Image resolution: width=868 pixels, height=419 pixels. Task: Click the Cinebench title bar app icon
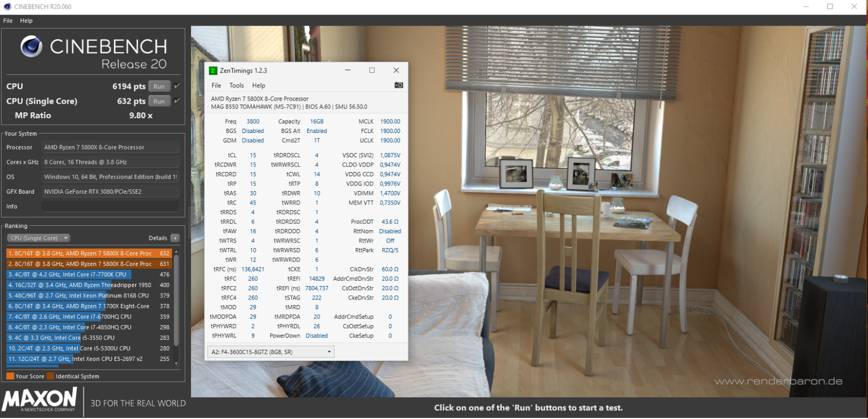click(7, 7)
